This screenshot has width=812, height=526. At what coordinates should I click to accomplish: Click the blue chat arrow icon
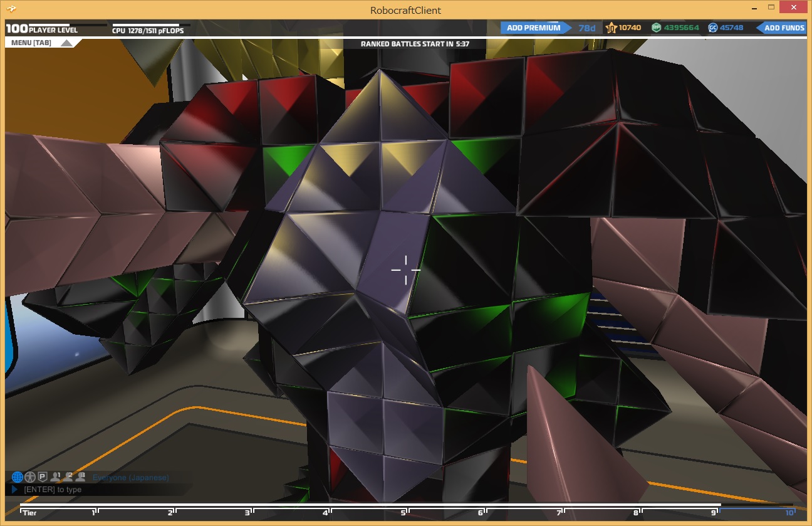(14, 490)
